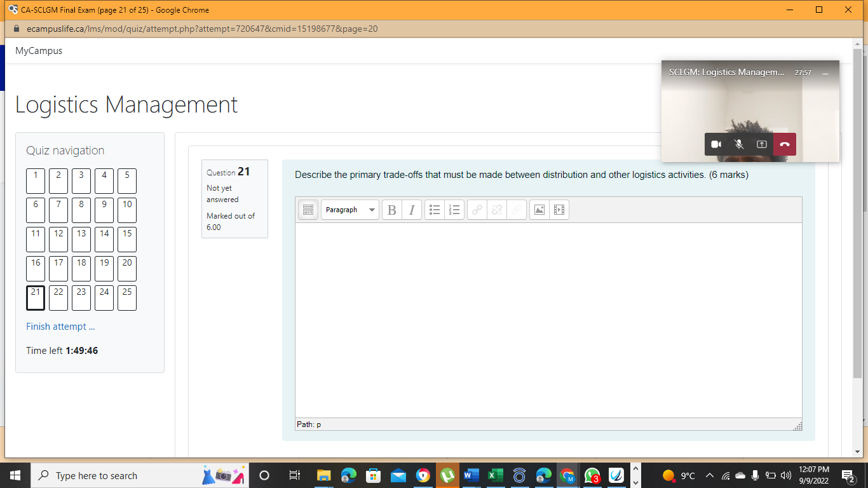Open Task View on the taskbar
The image size is (868, 488).
tap(294, 475)
